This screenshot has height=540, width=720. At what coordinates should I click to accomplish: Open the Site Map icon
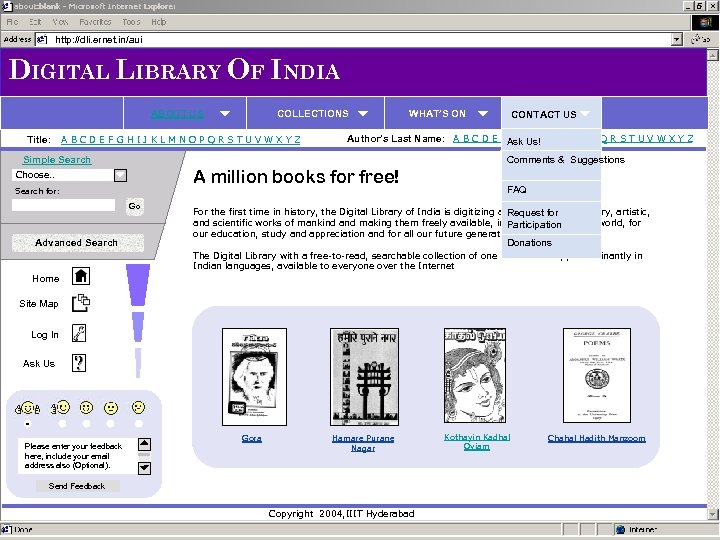[81, 303]
